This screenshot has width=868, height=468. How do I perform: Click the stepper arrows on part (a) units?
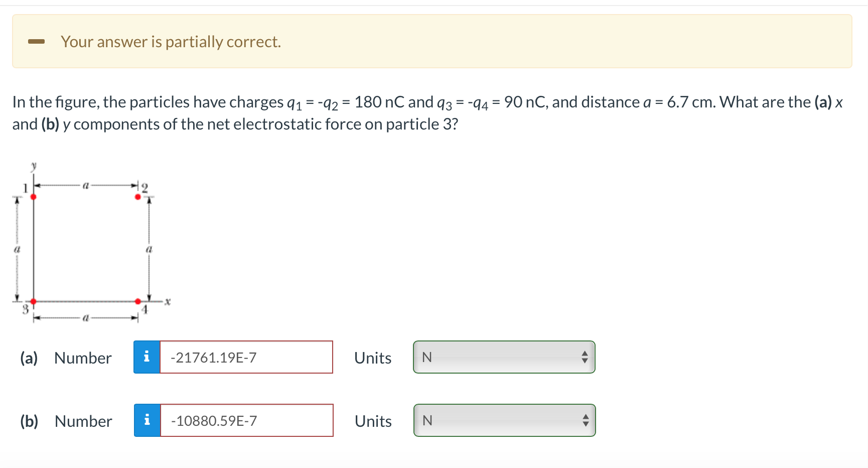pyautogui.click(x=585, y=357)
